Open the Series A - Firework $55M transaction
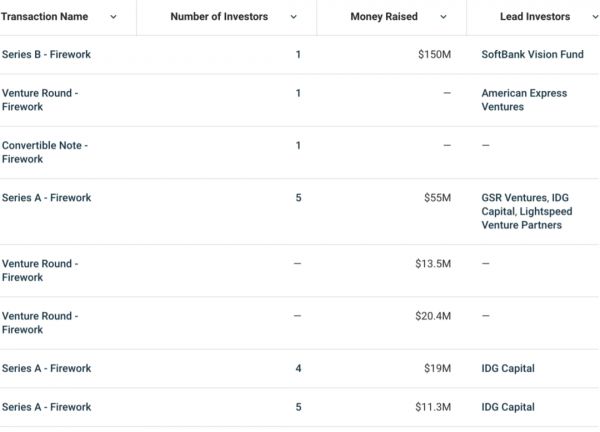The height and width of the screenshot is (432, 600). 46,198
